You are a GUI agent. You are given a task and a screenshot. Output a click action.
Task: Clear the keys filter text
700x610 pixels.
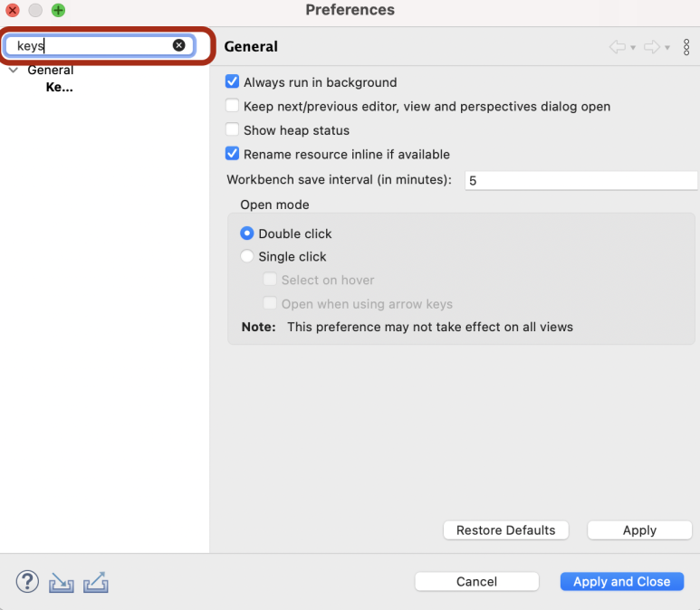click(179, 45)
